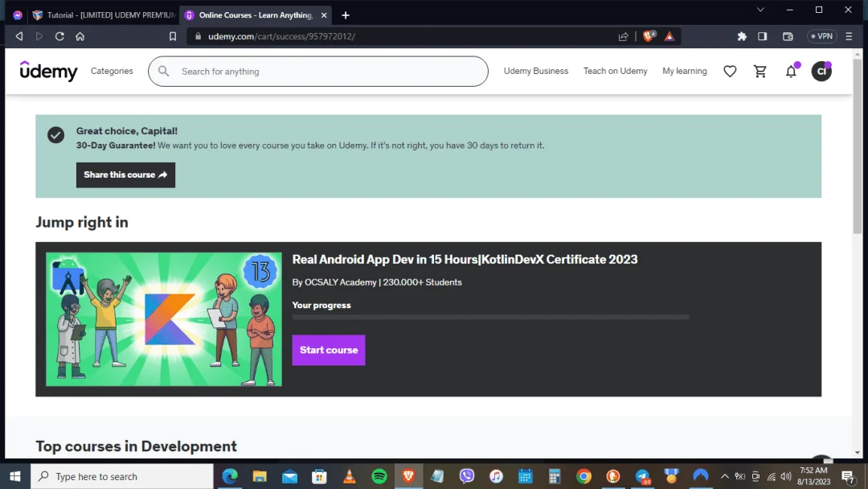
Task: Open the volume control in tray
Action: click(785, 476)
